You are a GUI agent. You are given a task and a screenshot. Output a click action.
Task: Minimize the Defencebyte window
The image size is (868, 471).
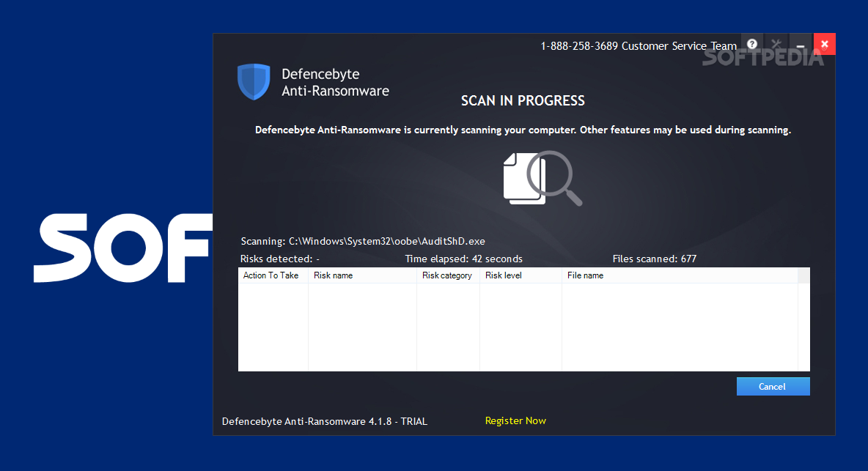click(x=801, y=44)
